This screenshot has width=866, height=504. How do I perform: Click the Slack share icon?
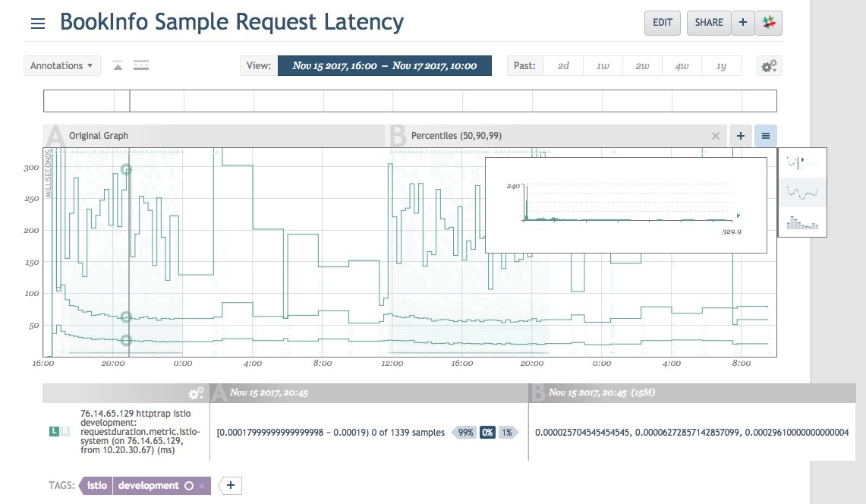769,23
